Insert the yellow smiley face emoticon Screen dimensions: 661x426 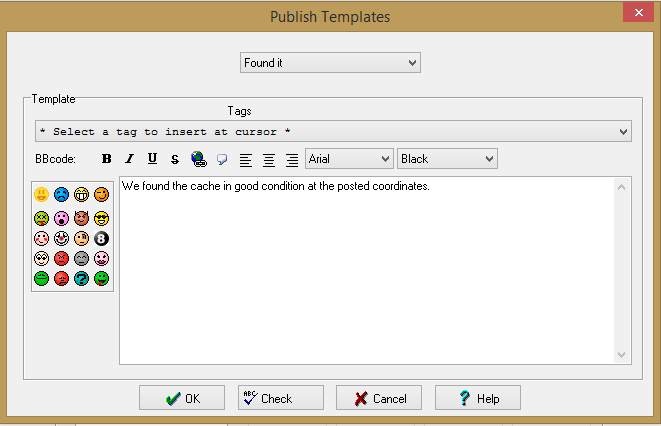tap(41, 194)
